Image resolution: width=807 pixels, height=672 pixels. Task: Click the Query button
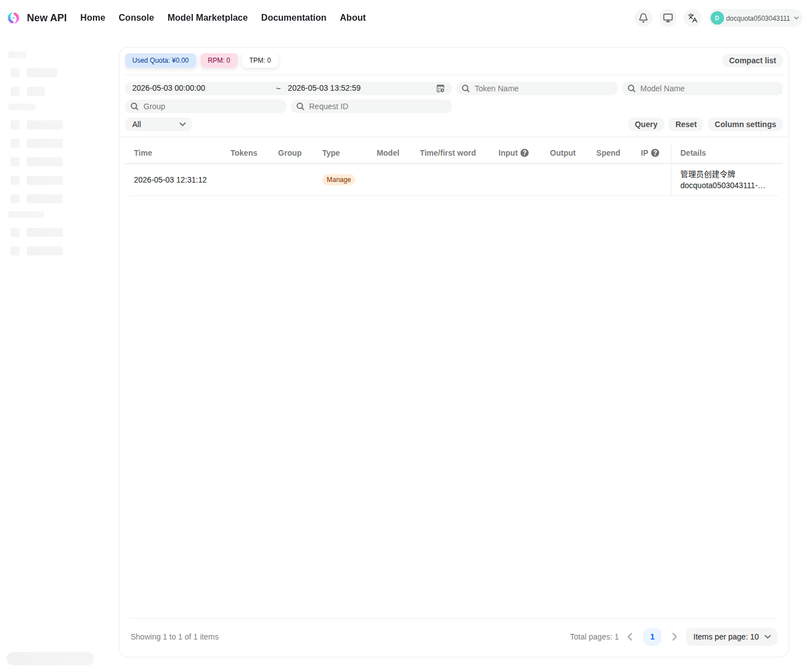click(x=646, y=124)
